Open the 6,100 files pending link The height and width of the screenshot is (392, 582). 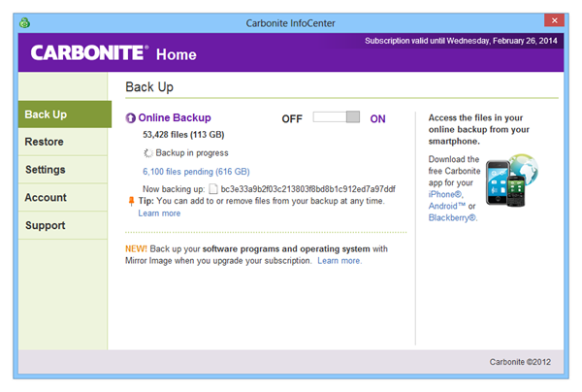click(196, 172)
